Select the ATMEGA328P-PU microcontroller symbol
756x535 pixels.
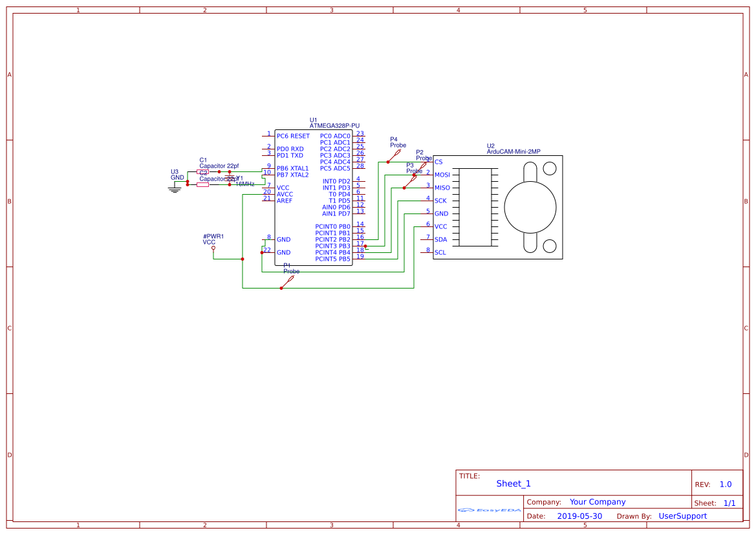coord(315,194)
